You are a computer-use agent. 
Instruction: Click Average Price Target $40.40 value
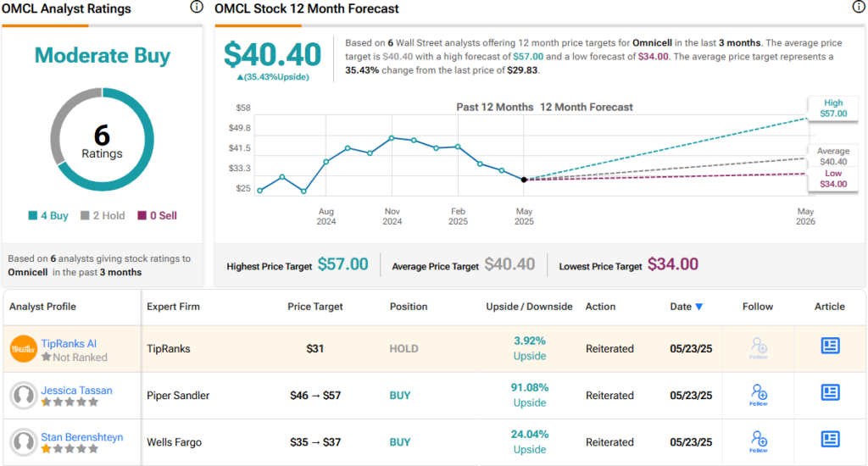(509, 264)
